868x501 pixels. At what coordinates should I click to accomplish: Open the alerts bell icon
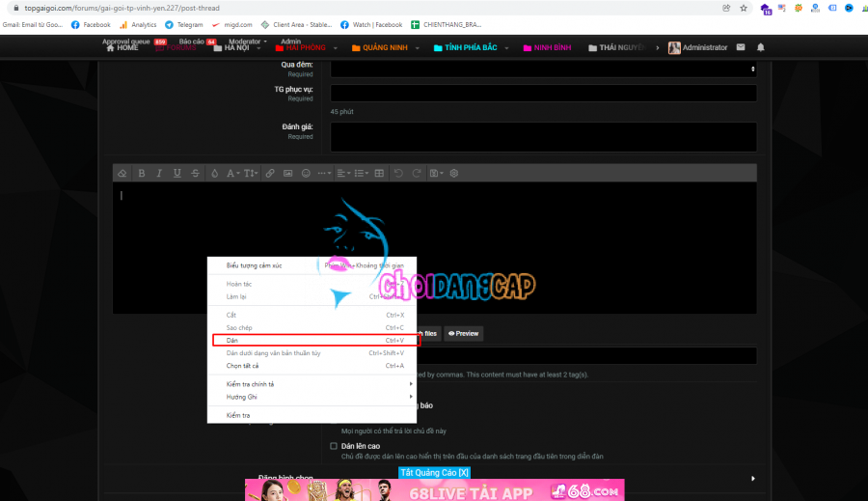pos(761,47)
